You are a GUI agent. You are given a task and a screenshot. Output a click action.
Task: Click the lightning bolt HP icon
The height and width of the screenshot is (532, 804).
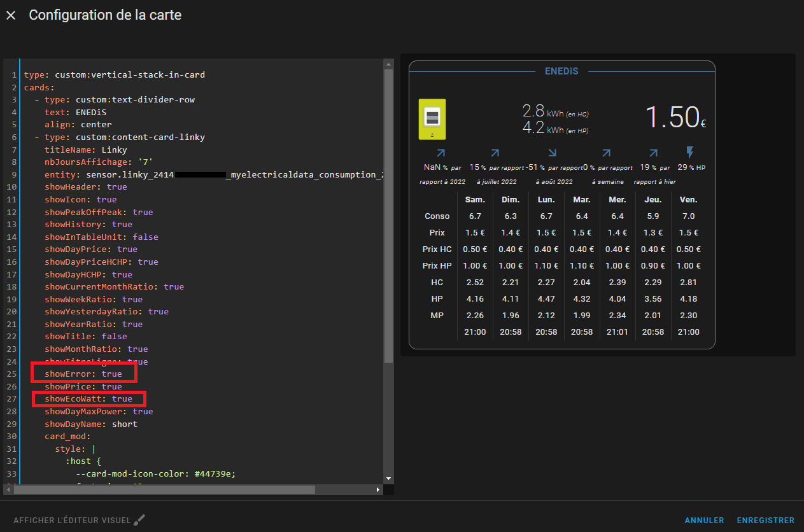[690, 153]
